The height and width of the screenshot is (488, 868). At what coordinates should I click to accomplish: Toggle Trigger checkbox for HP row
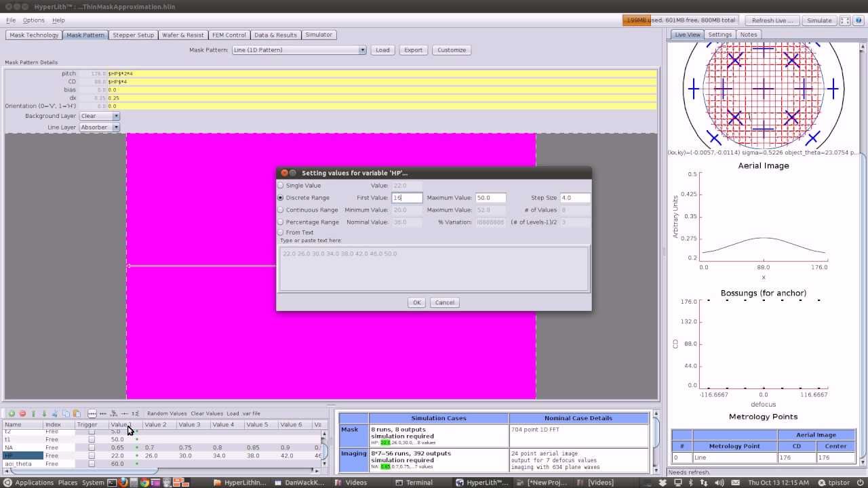tap(92, 455)
